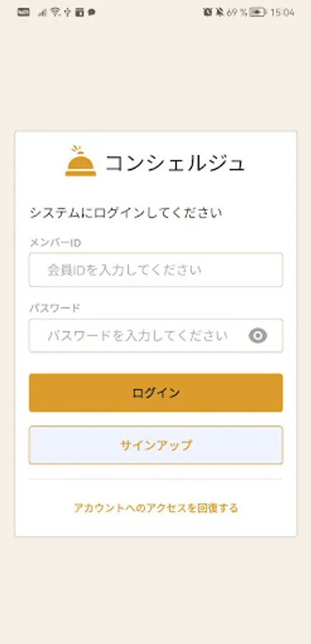Tap the パスワード field label

pos(54,308)
